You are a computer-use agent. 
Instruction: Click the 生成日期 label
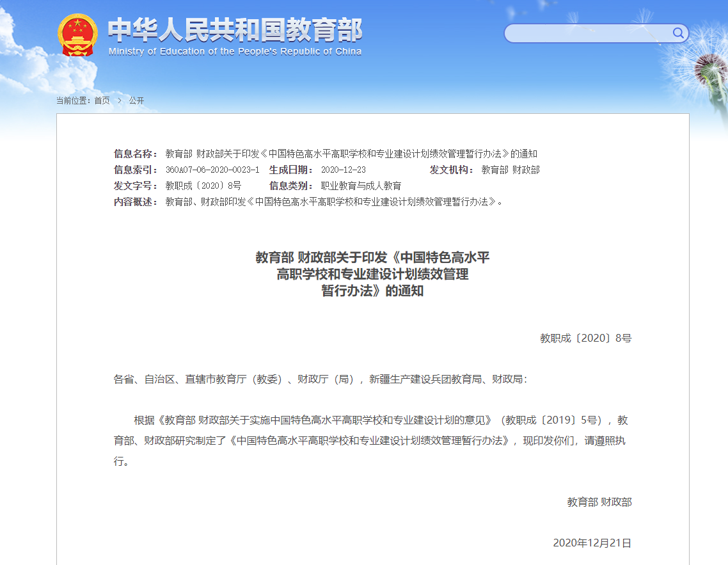pos(291,170)
